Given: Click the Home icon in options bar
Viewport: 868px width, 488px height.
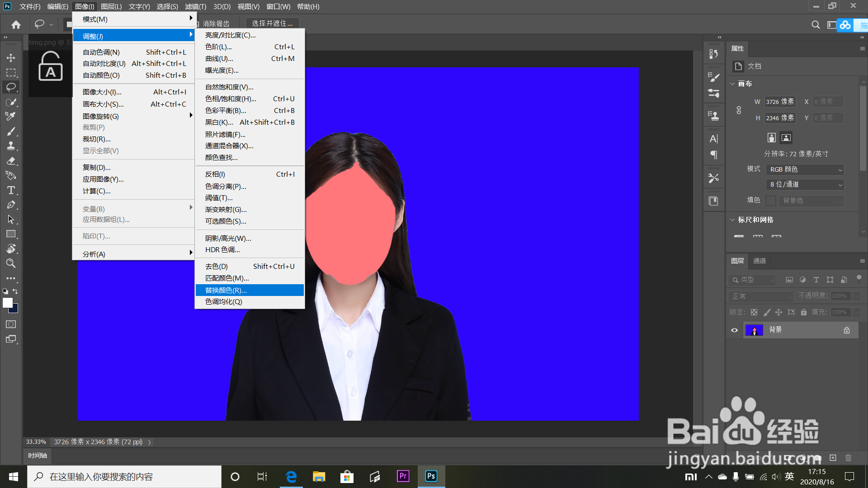Looking at the screenshot, I should [16, 24].
